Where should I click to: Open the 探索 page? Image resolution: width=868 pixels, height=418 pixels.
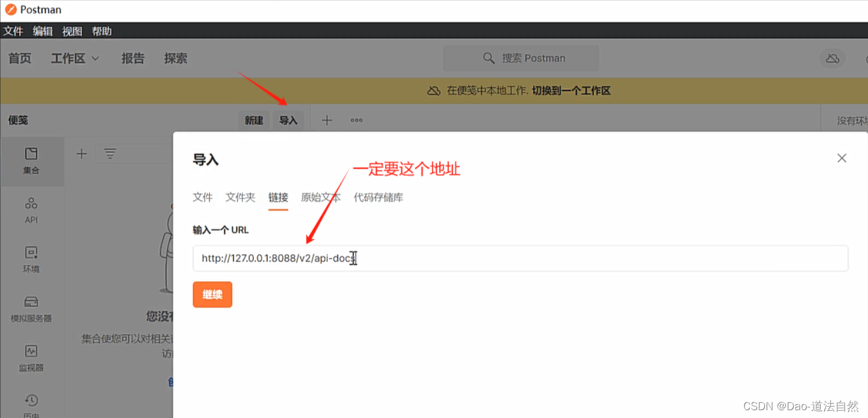[x=176, y=58]
